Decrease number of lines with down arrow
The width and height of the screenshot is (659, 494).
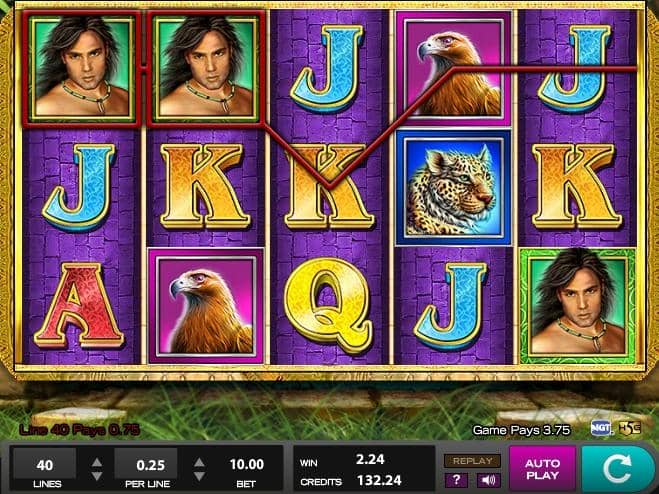click(97, 476)
